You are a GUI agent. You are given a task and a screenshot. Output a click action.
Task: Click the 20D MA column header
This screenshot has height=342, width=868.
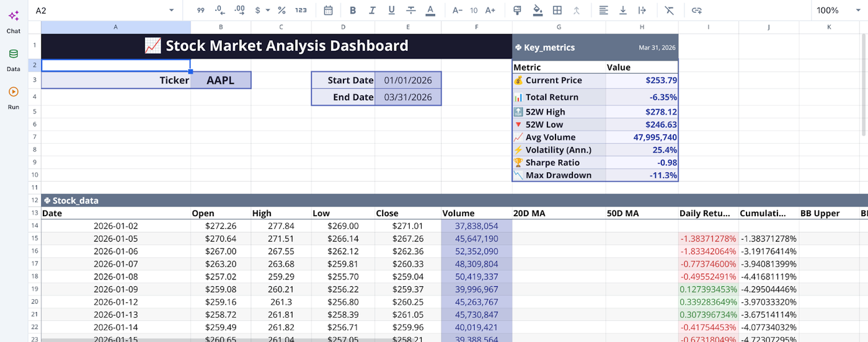559,213
